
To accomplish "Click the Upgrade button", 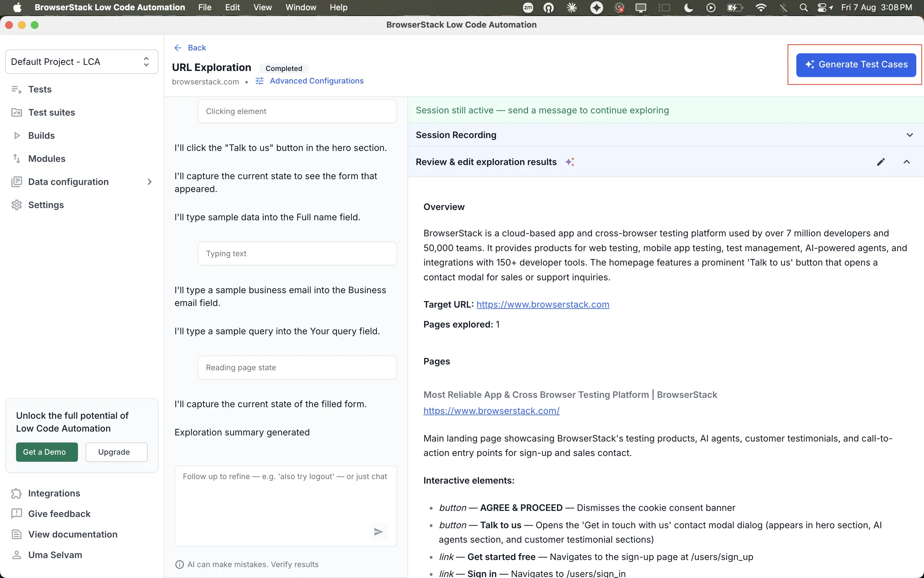I will pyautogui.click(x=116, y=452).
